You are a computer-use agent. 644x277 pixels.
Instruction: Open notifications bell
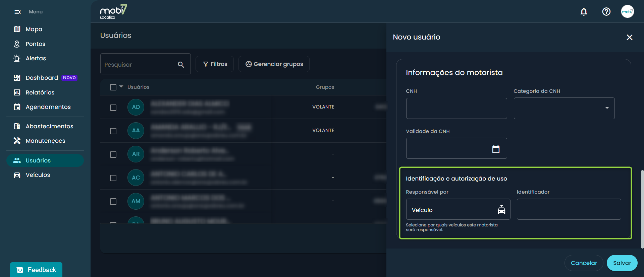coord(584,12)
